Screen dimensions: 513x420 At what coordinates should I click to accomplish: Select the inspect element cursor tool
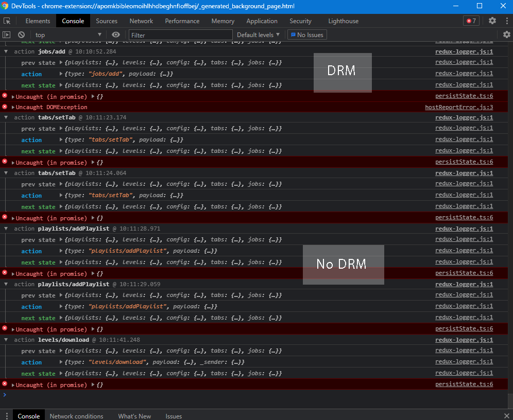tap(7, 21)
